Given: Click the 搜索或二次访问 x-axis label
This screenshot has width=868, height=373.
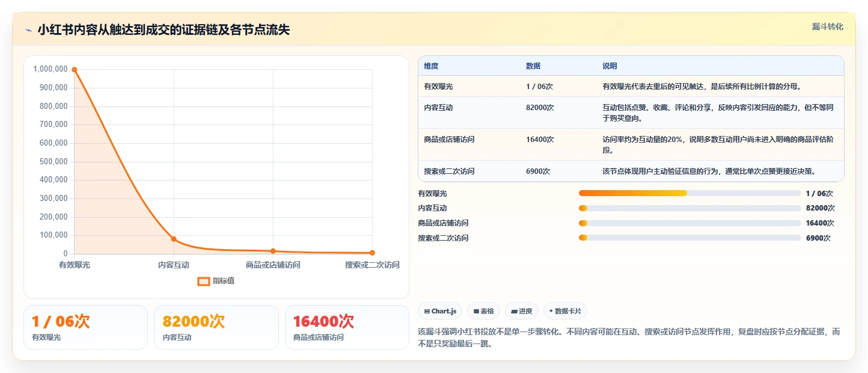Looking at the screenshot, I should coord(372,265).
